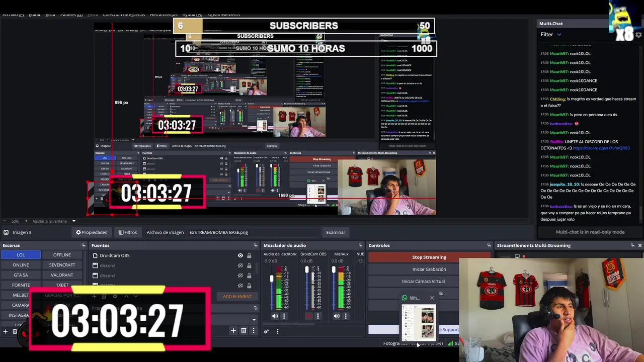The width and height of the screenshot is (644, 362).
Task: Switch to the GTA SA scene
Action: tap(21, 275)
